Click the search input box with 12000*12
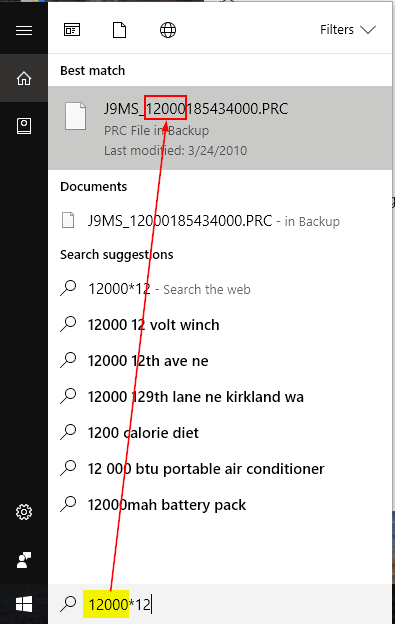 [220, 604]
